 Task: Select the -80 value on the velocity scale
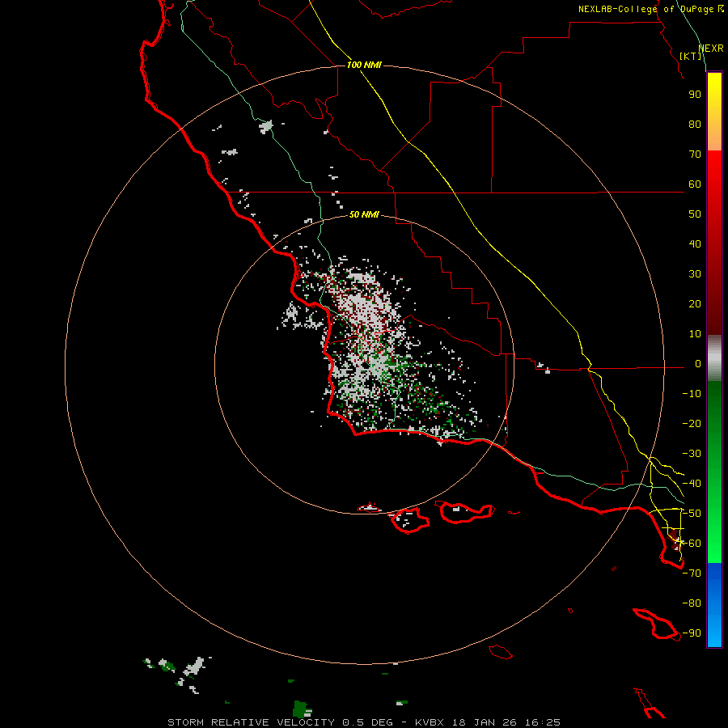(x=692, y=603)
